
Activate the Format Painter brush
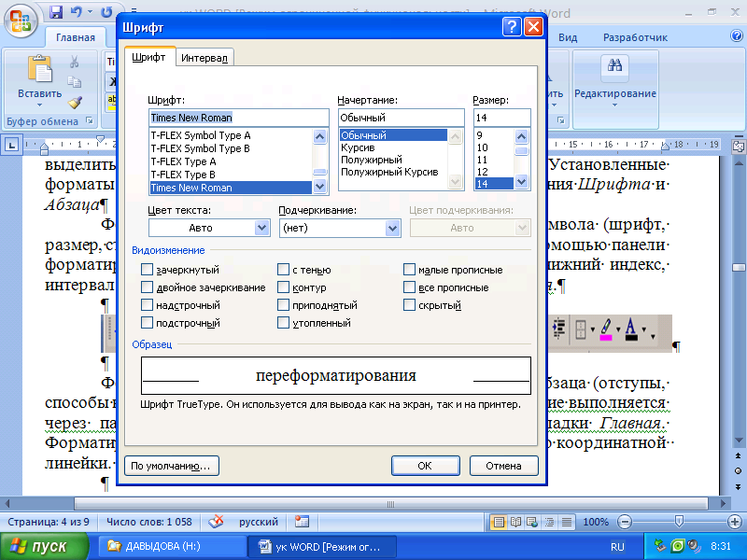coord(75,103)
